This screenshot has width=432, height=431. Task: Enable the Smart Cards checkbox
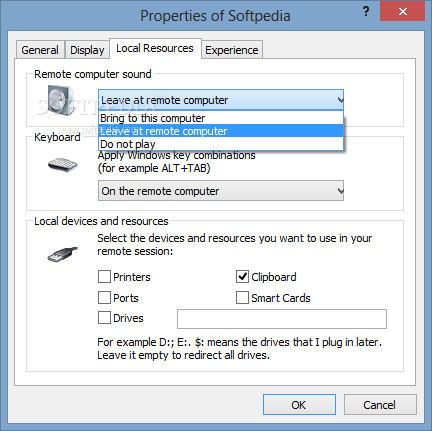[242, 297]
